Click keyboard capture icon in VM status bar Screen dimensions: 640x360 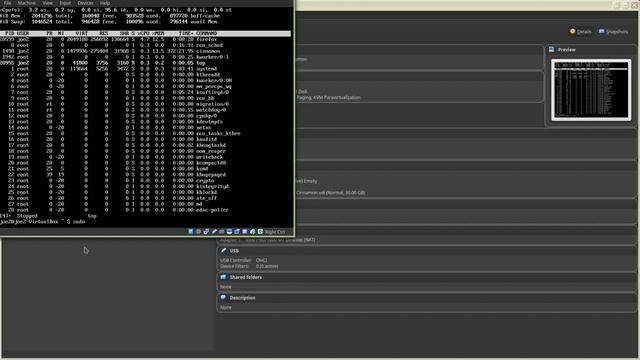coord(260,231)
